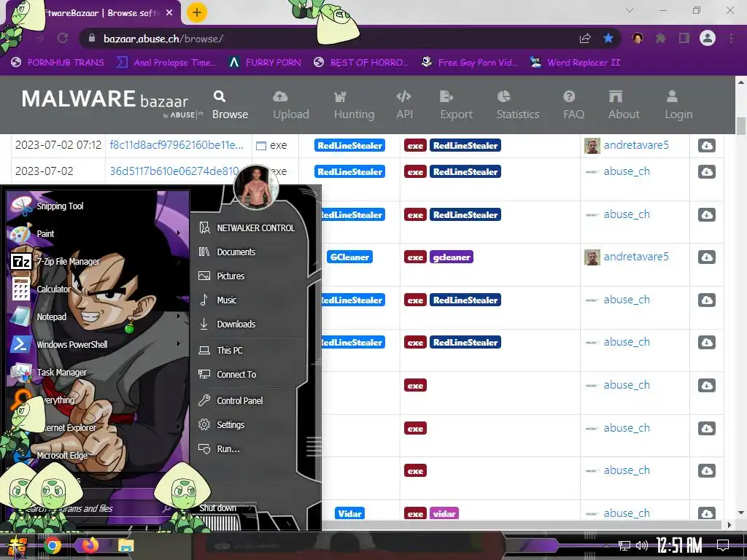Download the Vidar sample
Image resolution: width=747 pixels, height=560 pixels.
tap(706, 513)
